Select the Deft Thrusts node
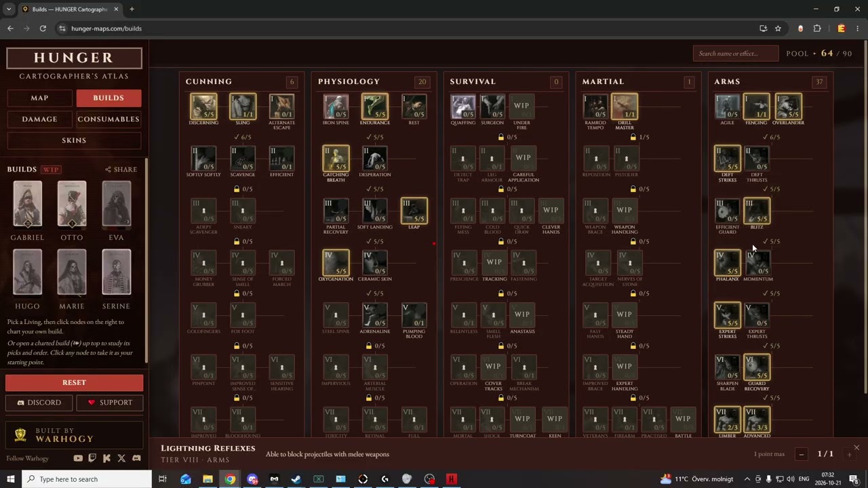Screen dimensions: 868x488 pyautogui.click(x=757, y=159)
